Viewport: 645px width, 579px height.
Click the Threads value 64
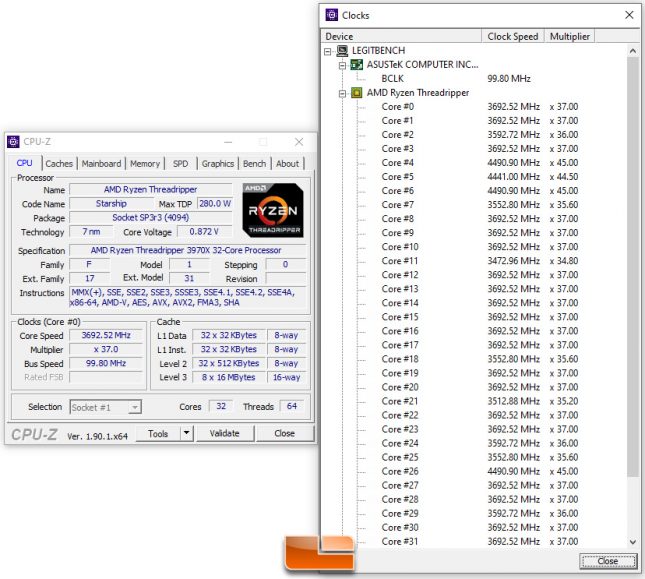[x=292, y=406]
